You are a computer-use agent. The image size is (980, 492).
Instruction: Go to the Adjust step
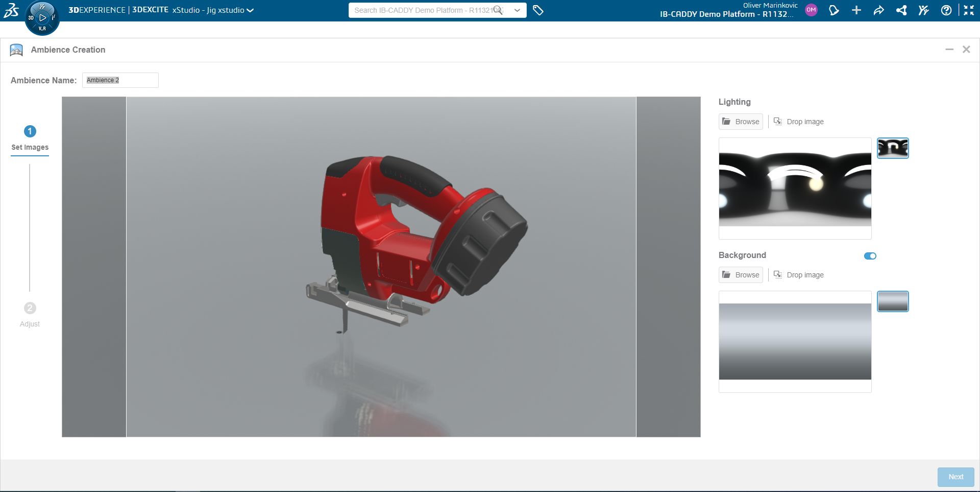coord(30,308)
